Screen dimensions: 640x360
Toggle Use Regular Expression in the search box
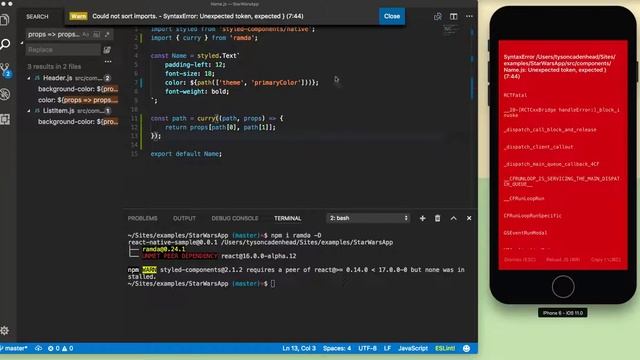click(x=107, y=35)
